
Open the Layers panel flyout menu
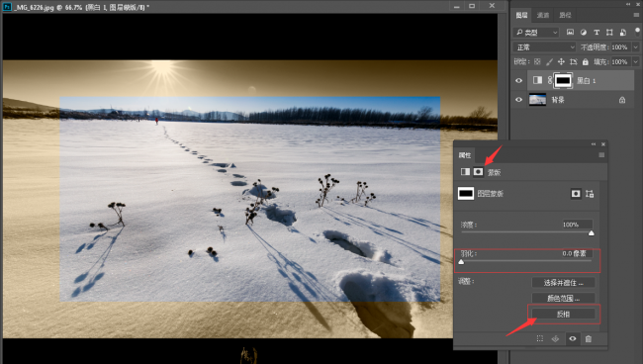[x=636, y=15]
